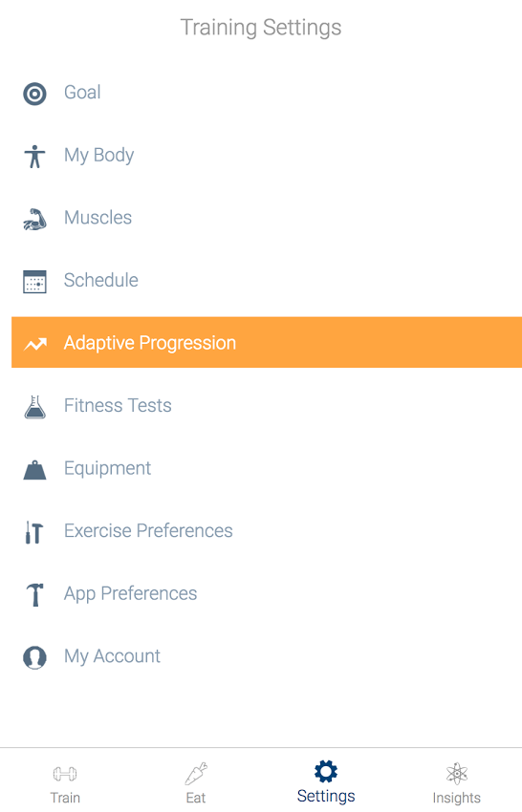Switch to the Train tab
Viewport: 522px width, 812px height.
[65, 784]
